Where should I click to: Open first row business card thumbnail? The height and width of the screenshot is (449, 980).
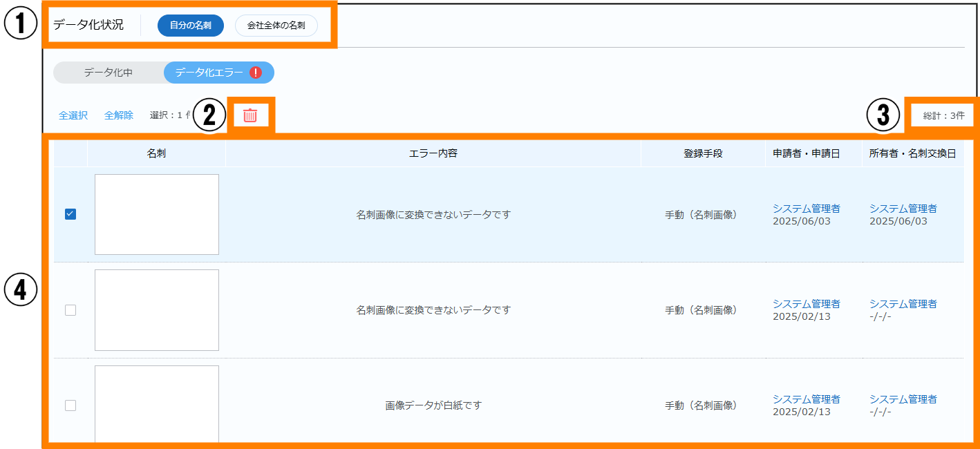point(157,214)
